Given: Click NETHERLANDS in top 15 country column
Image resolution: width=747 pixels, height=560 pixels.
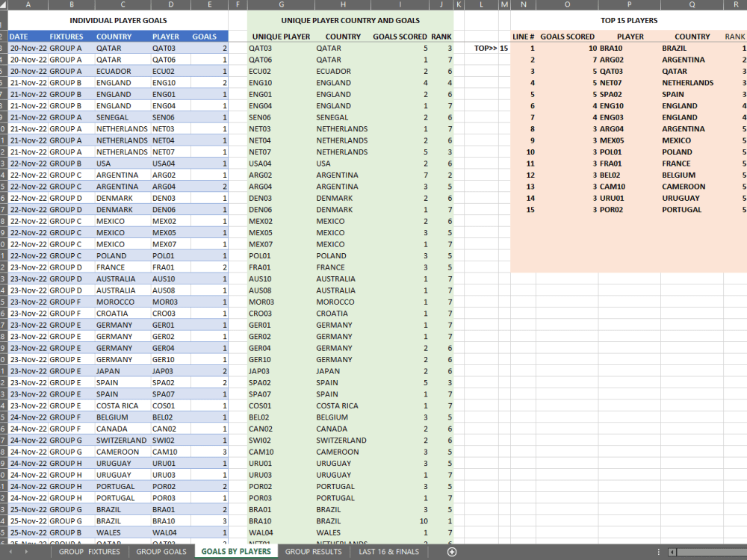Looking at the screenshot, I should [692, 83].
